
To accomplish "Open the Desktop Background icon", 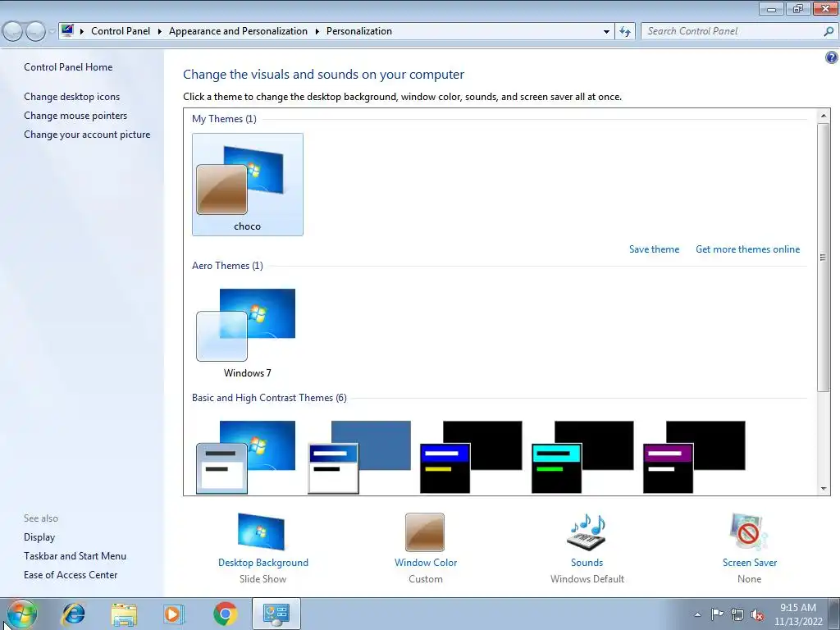I will click(261, 532).
